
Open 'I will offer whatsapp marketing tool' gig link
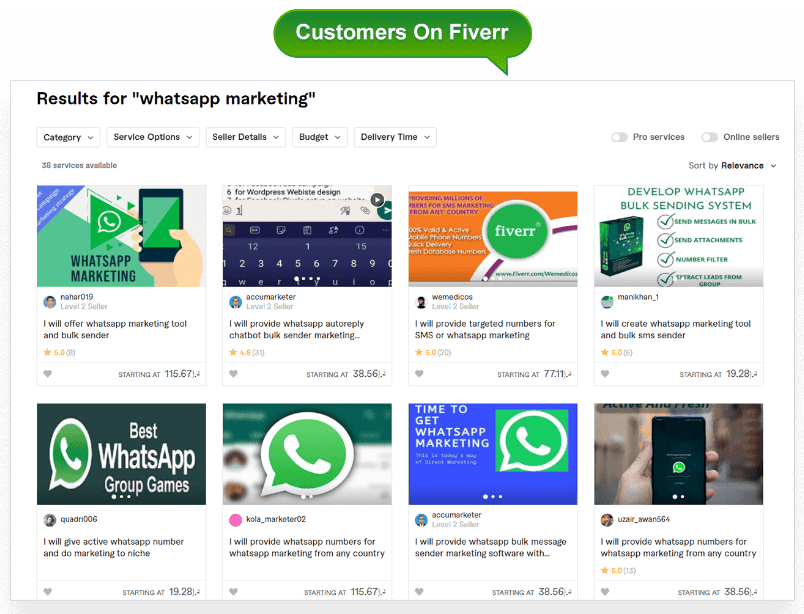click(x=115, y=329)
